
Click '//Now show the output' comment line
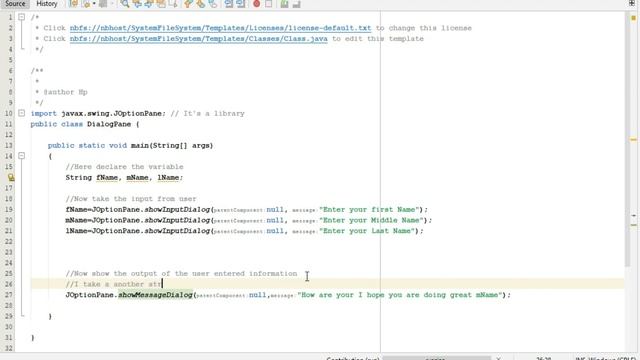point(181,273)
